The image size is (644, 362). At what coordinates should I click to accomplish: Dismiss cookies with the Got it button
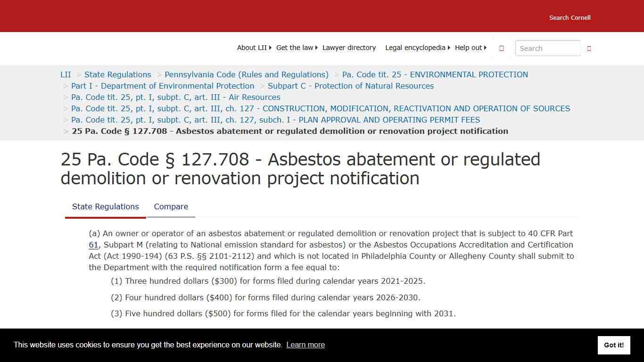pyautogui.click(x=614, y=345)
